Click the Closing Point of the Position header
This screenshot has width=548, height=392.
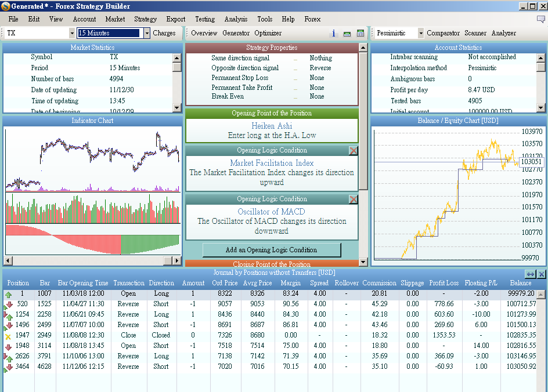click(x=272, y=263)
